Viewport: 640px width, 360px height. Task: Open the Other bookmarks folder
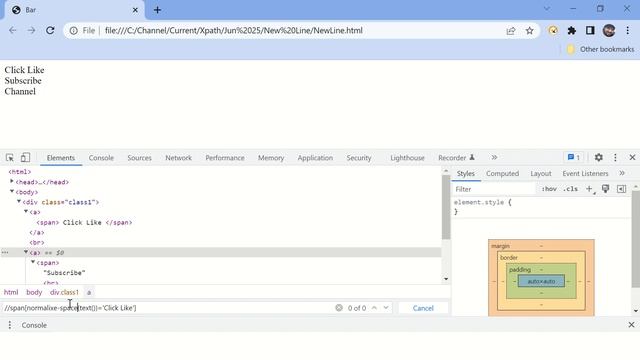(x=600, y=49)
